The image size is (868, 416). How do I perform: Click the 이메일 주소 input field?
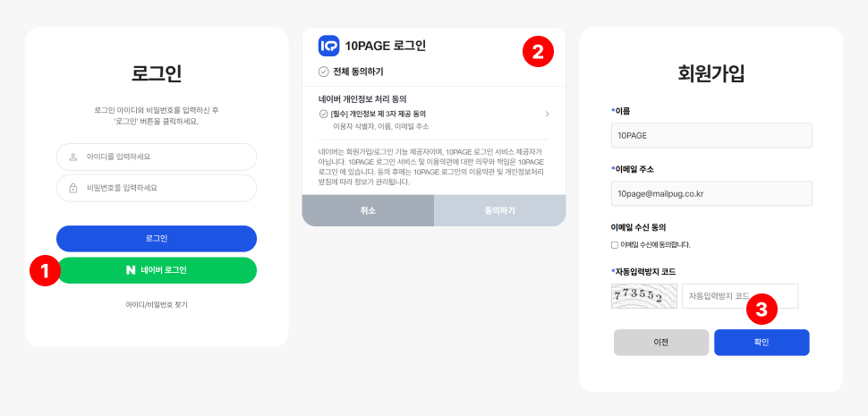(x=711, y=193)
